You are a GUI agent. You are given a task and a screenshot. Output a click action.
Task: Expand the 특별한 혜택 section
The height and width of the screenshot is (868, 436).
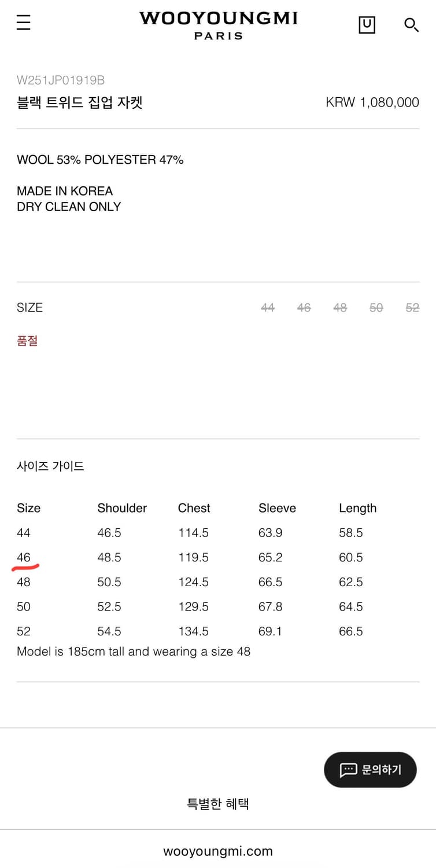click(x=218, y=803)
